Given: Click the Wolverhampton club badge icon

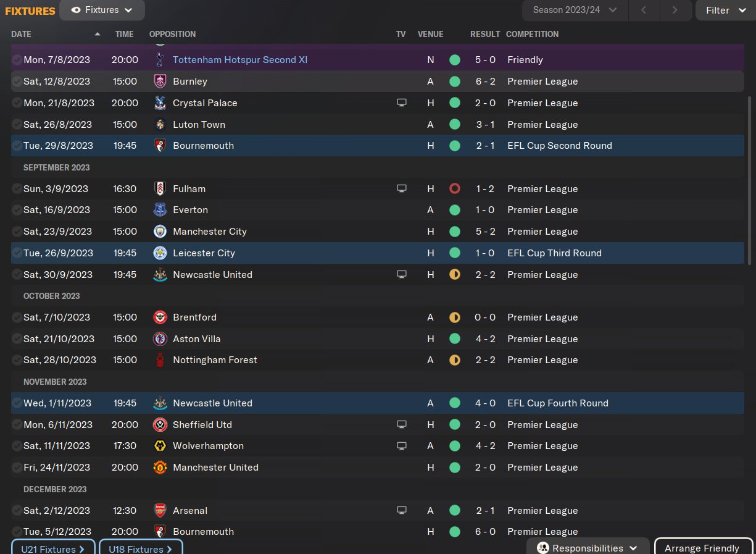Looking at the screenshot, I should [160, 446].
